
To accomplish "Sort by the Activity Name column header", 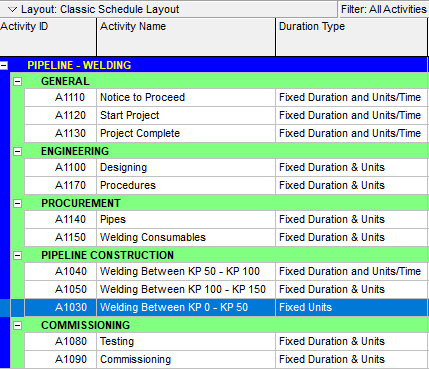I will [x=186, y=37].
